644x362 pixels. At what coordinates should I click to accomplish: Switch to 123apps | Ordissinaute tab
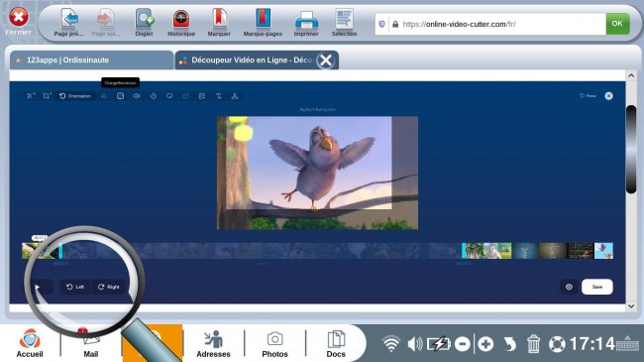(x=91, y=60)
